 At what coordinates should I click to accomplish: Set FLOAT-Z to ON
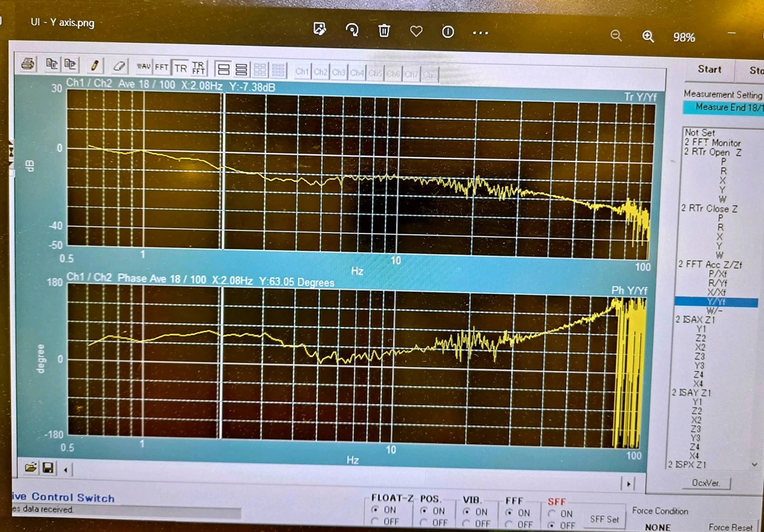[x=375, y=509]
